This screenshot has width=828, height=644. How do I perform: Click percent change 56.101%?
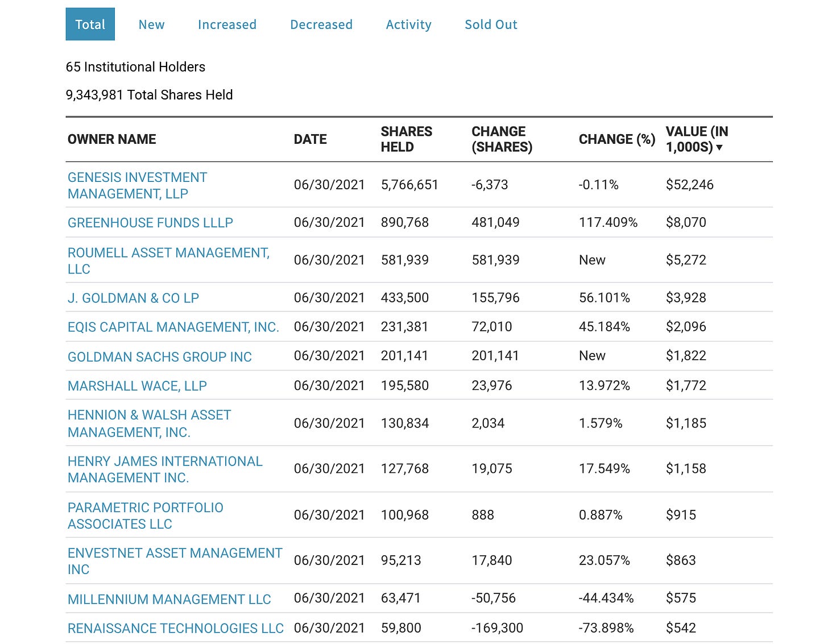point(604,298)
